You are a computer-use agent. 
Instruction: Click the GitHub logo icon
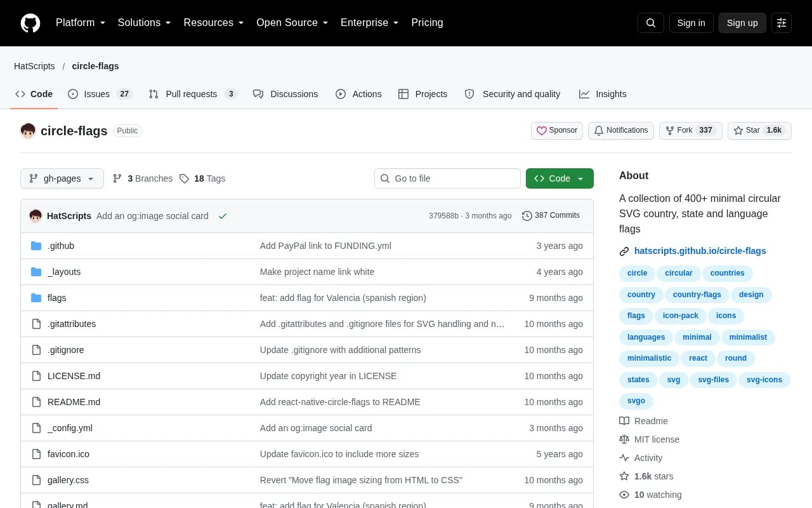30,23
